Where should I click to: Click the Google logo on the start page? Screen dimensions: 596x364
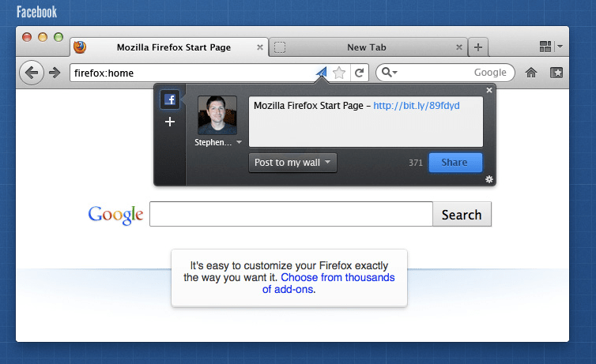point(115,215)
